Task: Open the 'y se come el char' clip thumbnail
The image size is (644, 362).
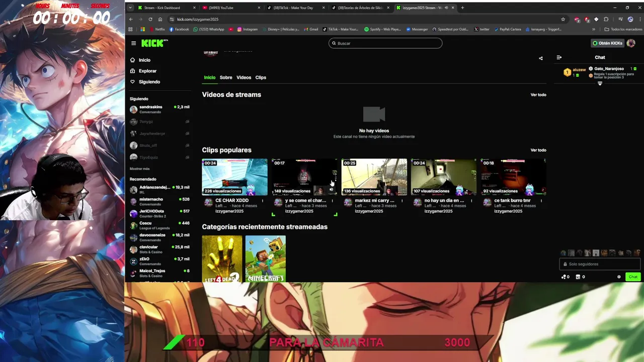Action: click(x=304, y=177)
